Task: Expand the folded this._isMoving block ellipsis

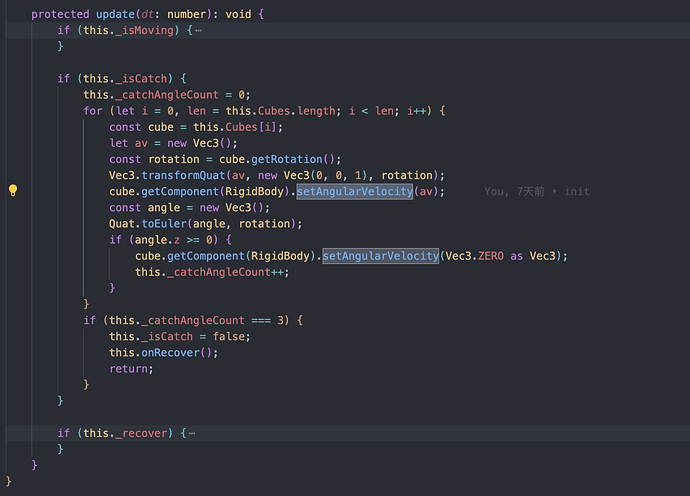Action: point(198,30)
